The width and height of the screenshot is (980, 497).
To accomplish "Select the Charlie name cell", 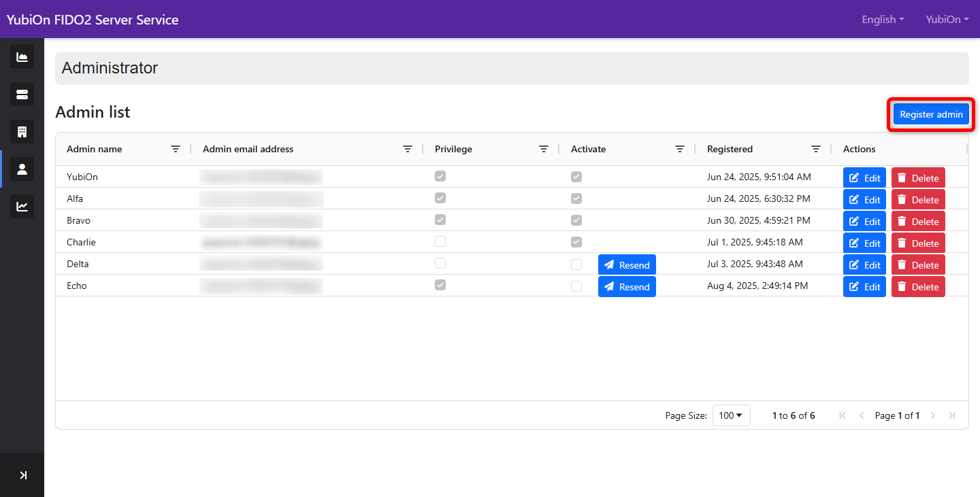I will point(81,242).
